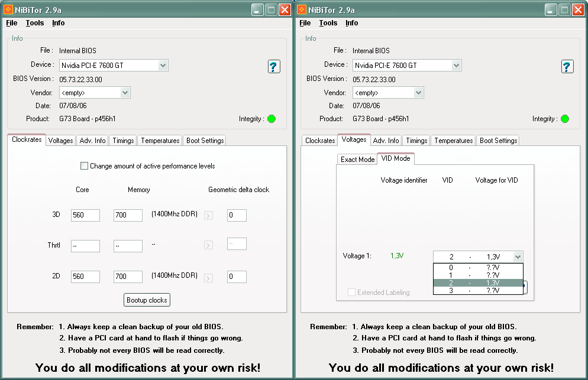The width and height of the screenshot is (588, 380).
Task: Open the Vendor dropdown in right window
Action: [418, 93]
